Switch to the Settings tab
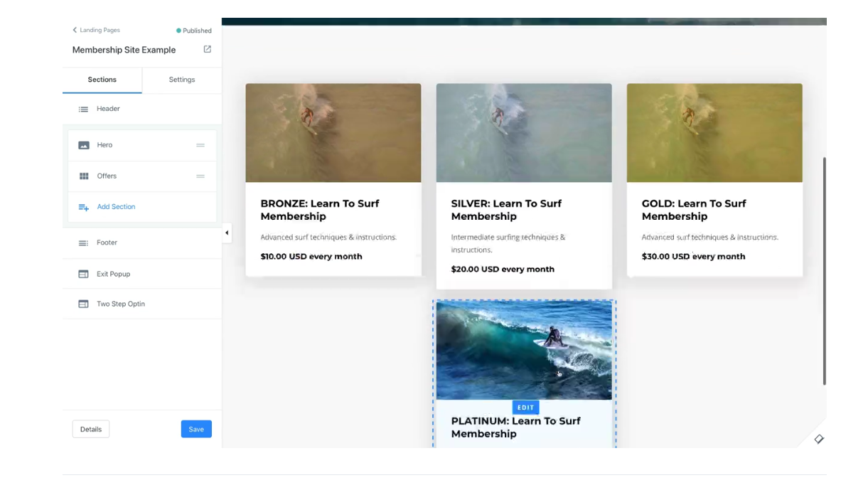 click(x=182, y=80)
